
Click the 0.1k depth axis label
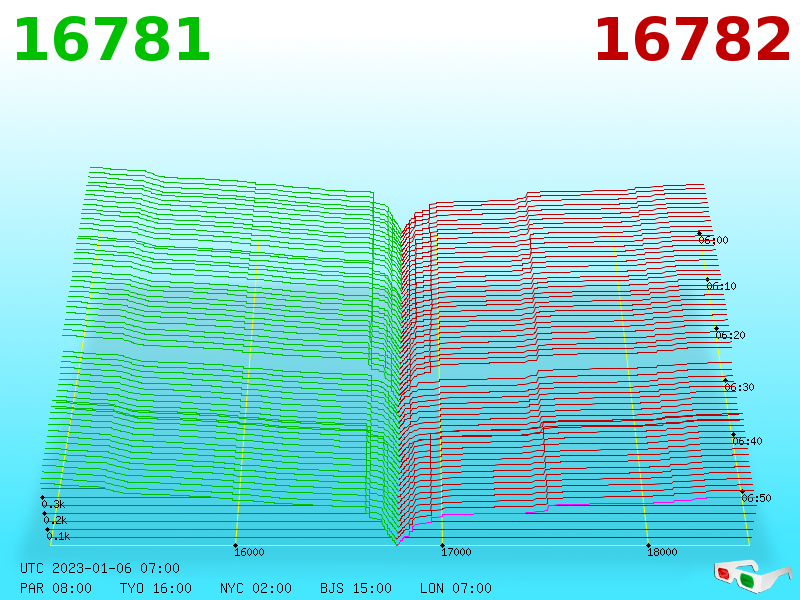58,536
